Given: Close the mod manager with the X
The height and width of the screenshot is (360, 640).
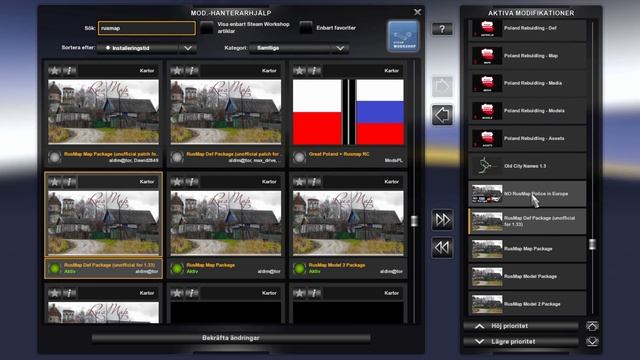Looking at the screenshot, I should point(418,12).
